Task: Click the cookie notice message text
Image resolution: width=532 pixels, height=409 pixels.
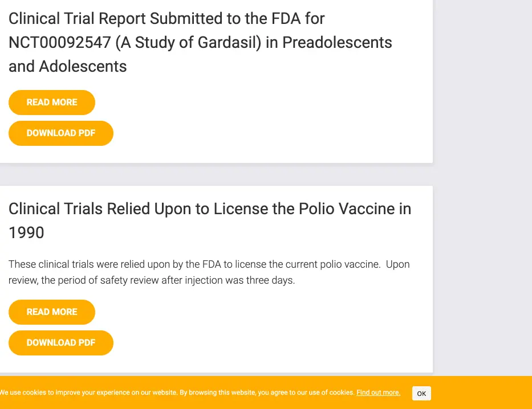Action: pos(177,393)
